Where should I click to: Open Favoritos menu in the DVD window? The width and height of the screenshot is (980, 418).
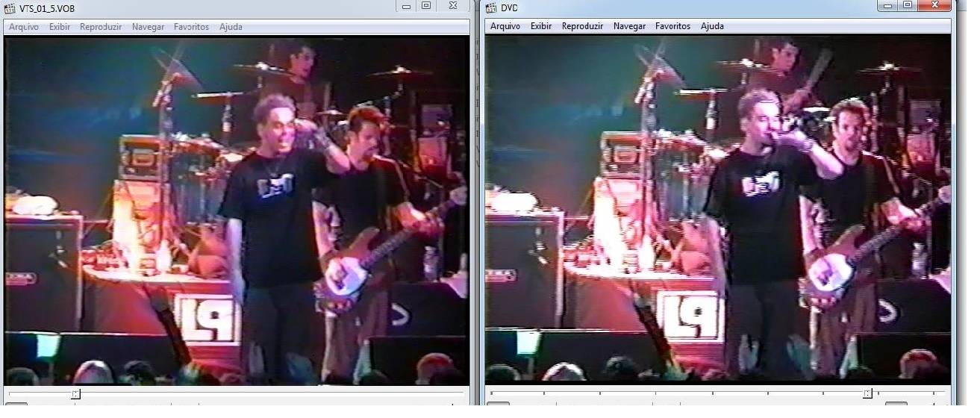(672, 26)
